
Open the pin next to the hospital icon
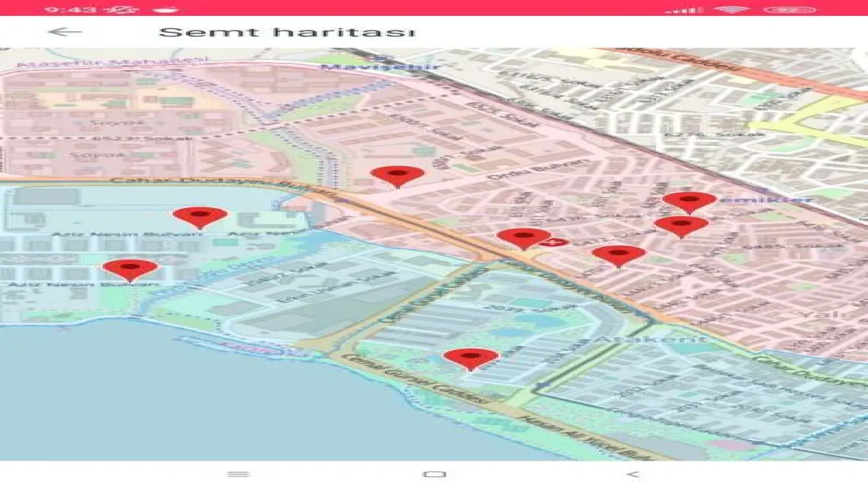click(524, 237)
